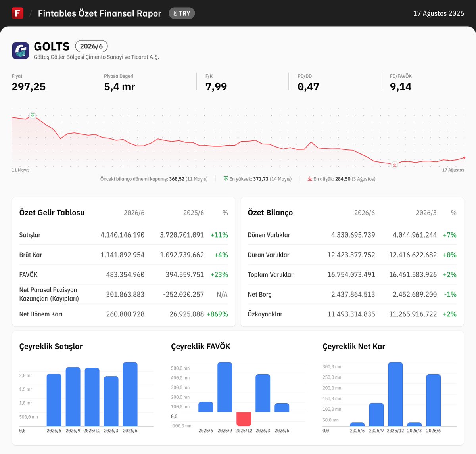Click the 2026/3 bar in Çeyreklik Satışlar

coord(111,401)
